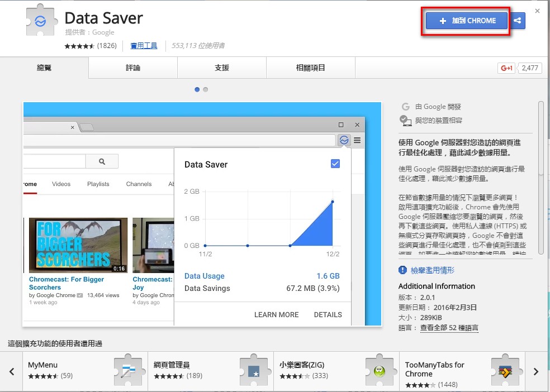Toggle the Data Saver checkbox in the screenshot

coord(335,164)
